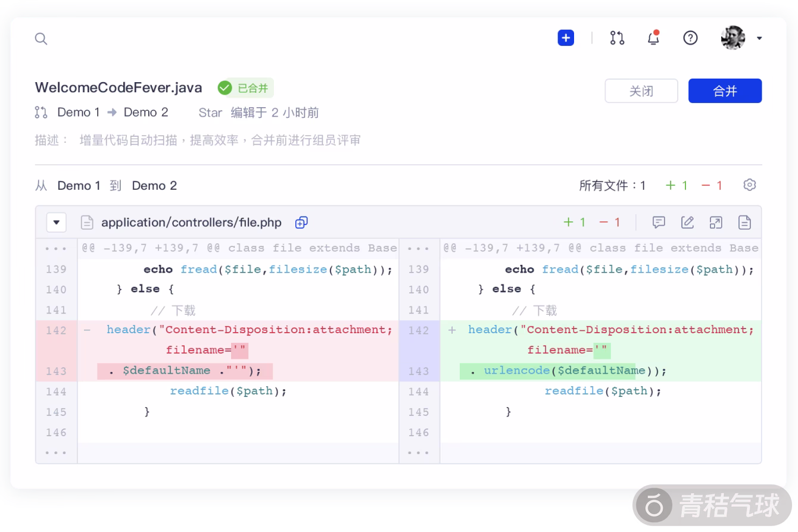798x532 pixels.
Task: Collapse the file.php diff with dropdown arrow
Action: [56, 223]
